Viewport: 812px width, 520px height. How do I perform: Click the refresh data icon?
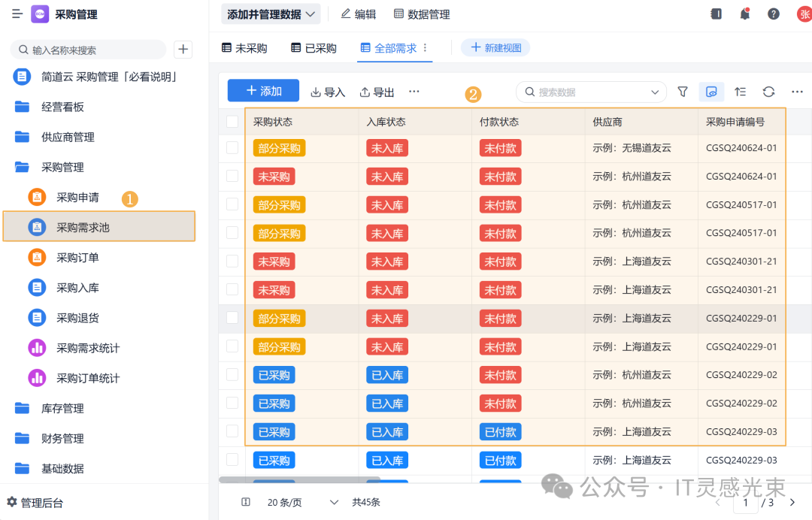pyautogui.click(x=768, y=92)
